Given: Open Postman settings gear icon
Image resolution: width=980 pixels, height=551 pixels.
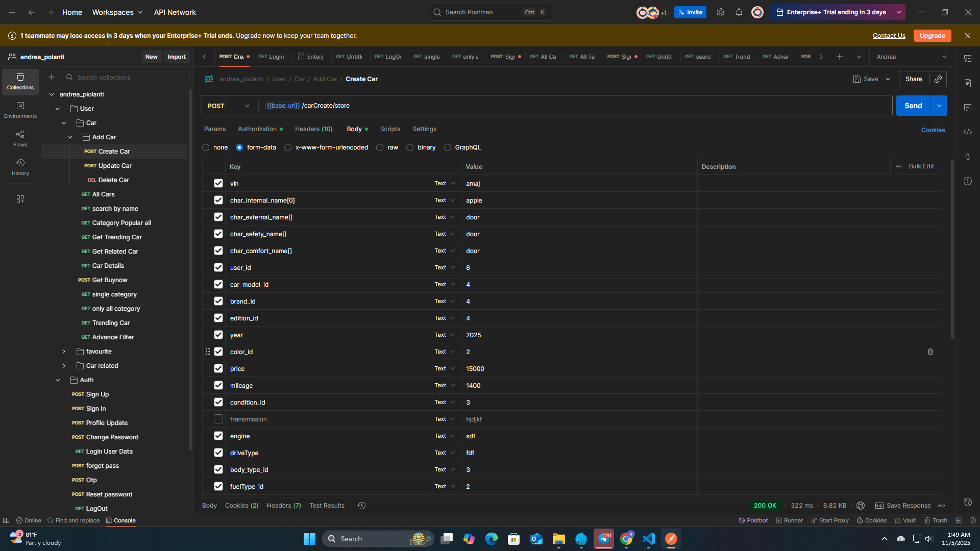Looking at the screenshot, I should 721,12.
